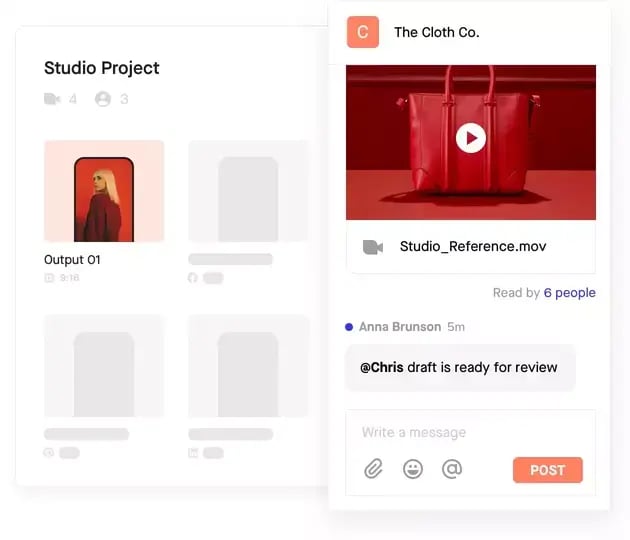Screen dimensions: 630x540
Task: Click the @Chris mention in message
Action: (x=382, y=367)
